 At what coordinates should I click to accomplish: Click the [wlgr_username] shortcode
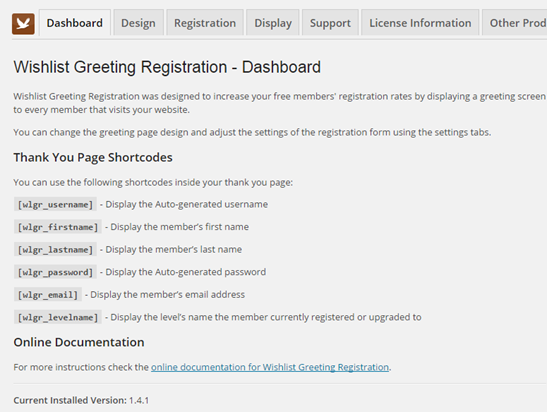click(55, 204)
